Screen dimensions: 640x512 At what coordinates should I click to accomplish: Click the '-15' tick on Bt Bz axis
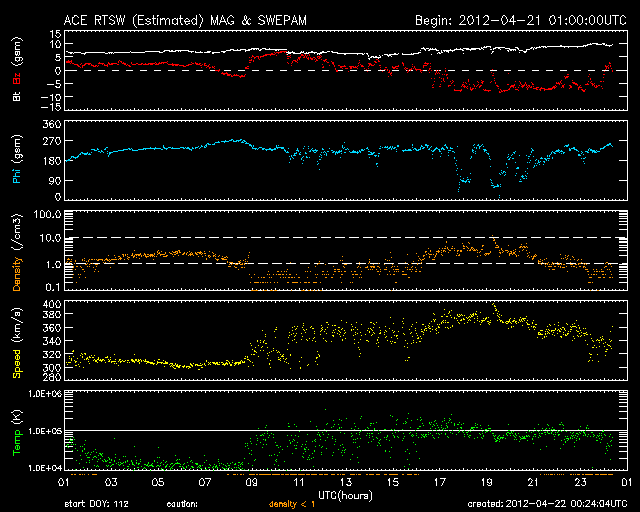tap(51, 107)
